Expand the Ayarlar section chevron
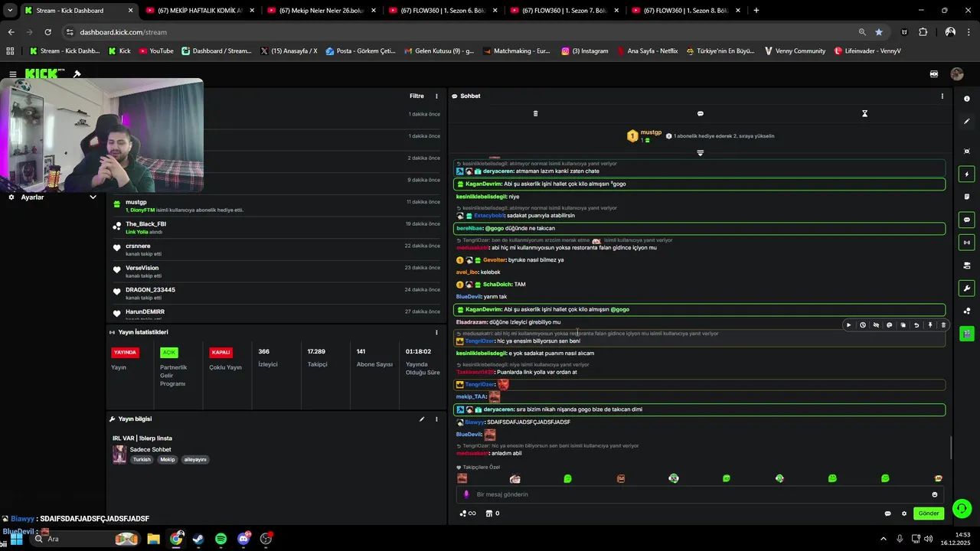The height and width of the screenshot is (551, 980). point(93,197)
